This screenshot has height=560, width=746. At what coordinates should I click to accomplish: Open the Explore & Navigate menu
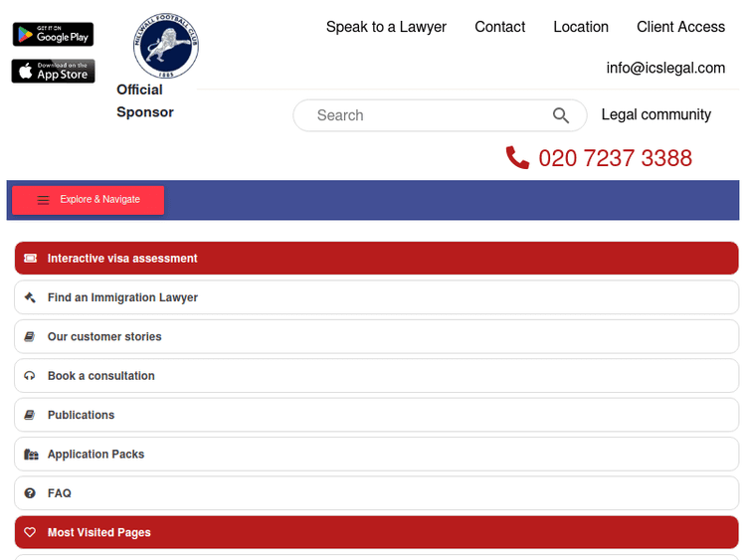point(88,200)
